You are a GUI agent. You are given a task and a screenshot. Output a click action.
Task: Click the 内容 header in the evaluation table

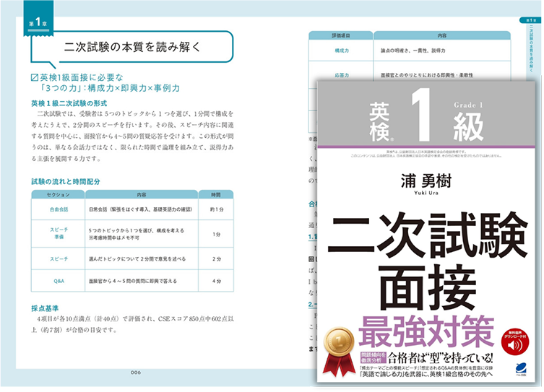[442, 35]
